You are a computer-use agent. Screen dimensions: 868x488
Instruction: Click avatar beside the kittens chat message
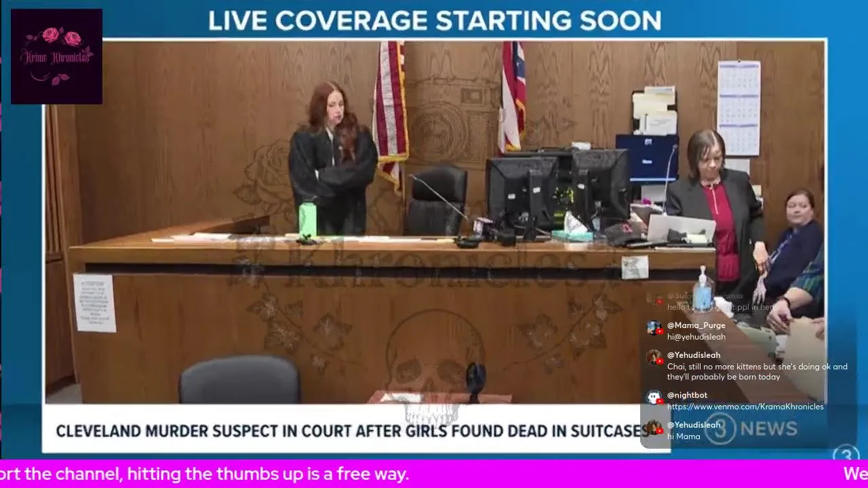click(654, 358)
